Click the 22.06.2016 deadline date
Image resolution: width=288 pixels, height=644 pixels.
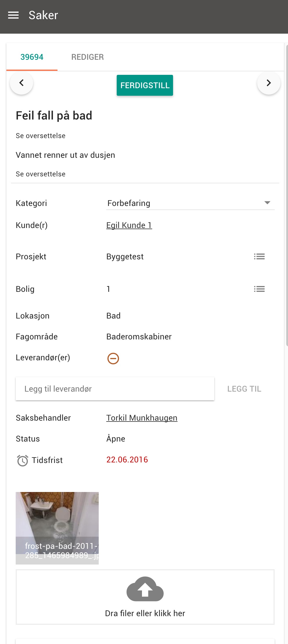[x=127, y=460]
